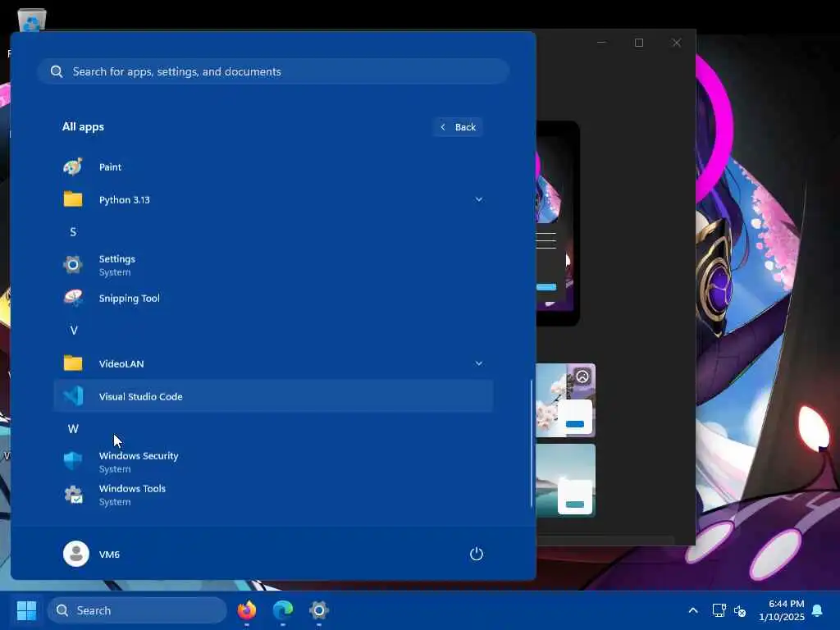Show hidden icons in system tray
Image resolution: width=840 pixels, height=630 pixels.
692,610
